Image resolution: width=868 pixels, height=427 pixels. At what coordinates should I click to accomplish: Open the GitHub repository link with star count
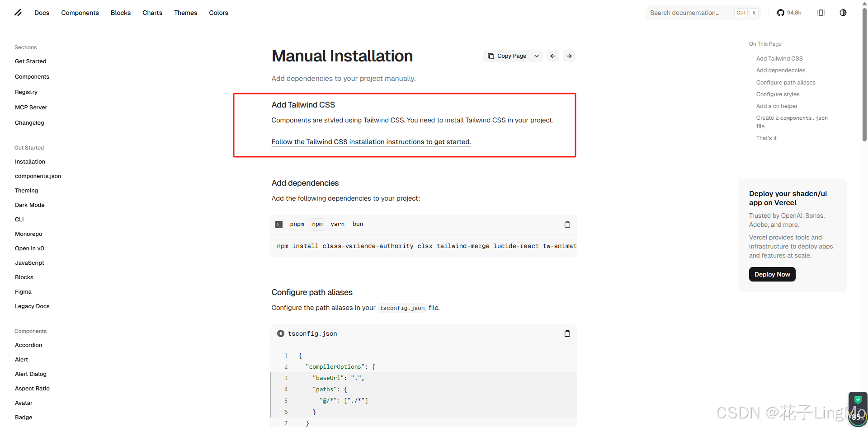point(789,13)
